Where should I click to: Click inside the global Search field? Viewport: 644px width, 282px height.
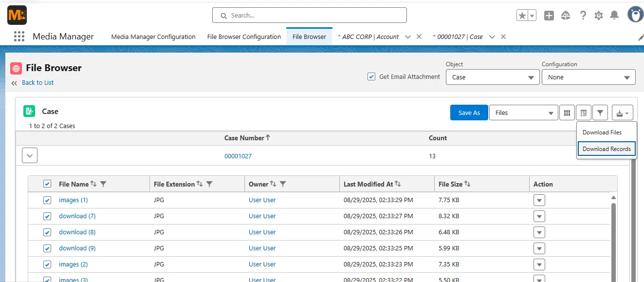click(310, 15)
